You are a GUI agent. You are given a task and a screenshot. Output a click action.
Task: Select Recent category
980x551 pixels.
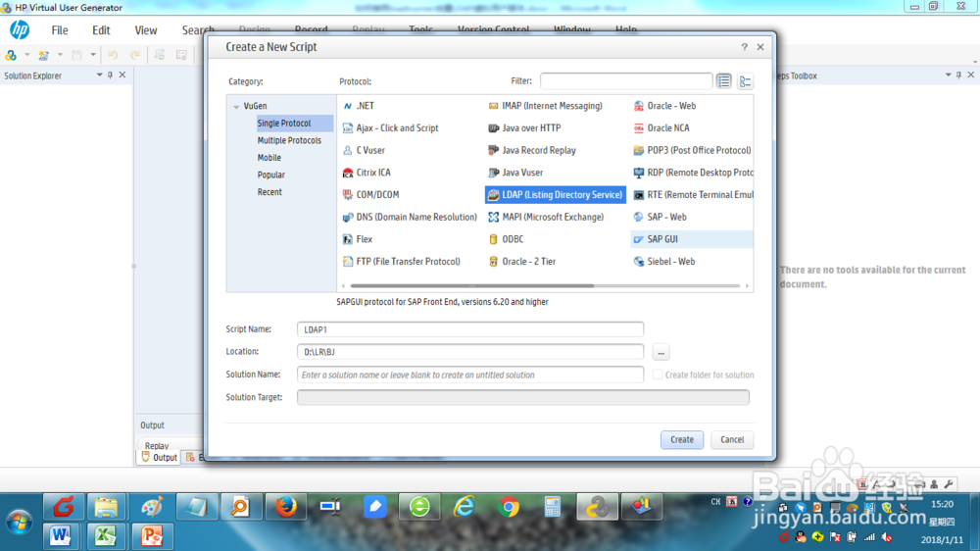(x=269, y=192)
